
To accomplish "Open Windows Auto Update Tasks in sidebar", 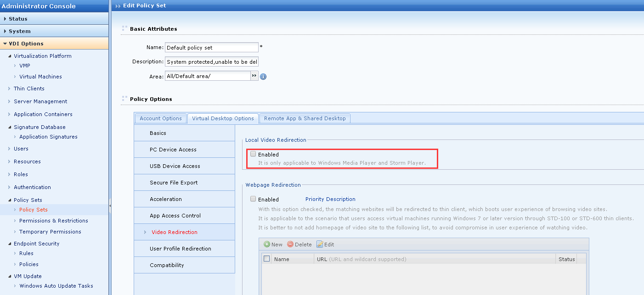I will tap(56, 286).
